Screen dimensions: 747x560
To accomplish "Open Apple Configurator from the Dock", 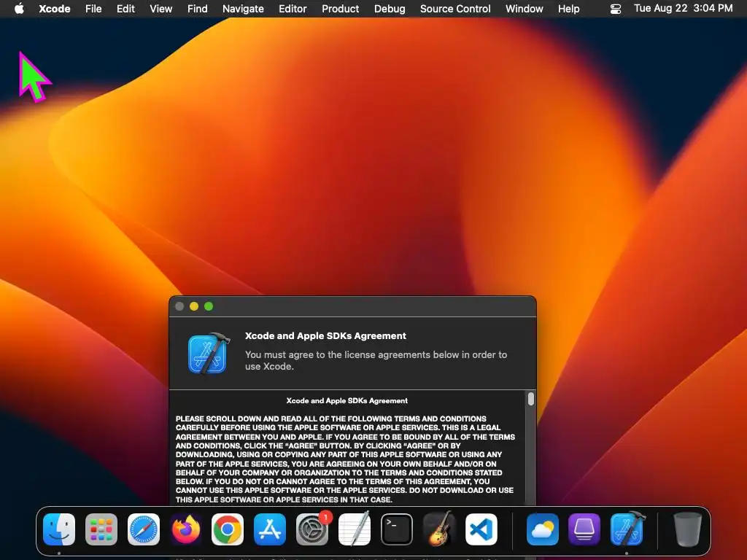I will [x=584, y=529].
